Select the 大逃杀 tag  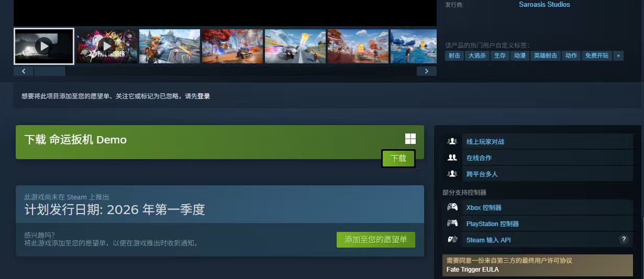477,55
